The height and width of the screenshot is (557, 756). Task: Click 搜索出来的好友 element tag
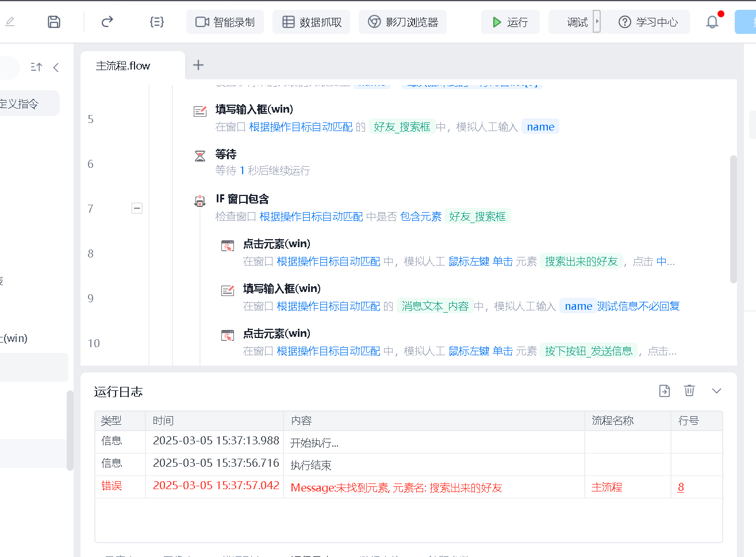click(x=581, y=261)
